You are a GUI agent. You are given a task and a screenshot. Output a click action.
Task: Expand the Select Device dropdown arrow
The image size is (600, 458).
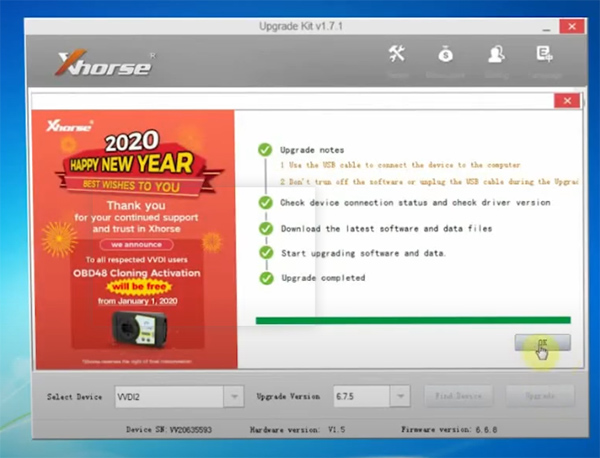[234, 396]
